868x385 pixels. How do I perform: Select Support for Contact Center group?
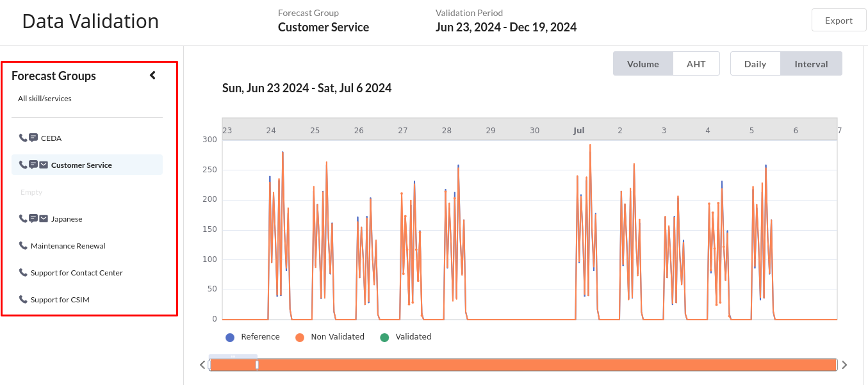[76, 273]
